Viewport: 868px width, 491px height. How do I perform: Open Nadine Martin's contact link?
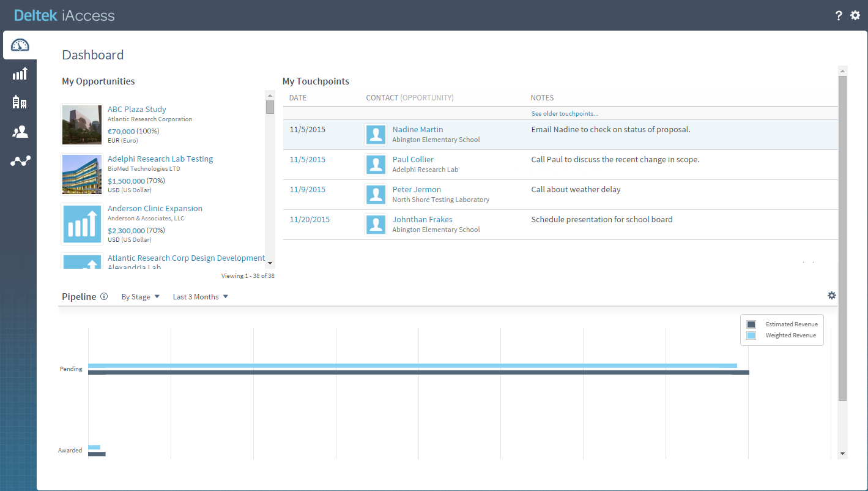[x=418, y=130]
